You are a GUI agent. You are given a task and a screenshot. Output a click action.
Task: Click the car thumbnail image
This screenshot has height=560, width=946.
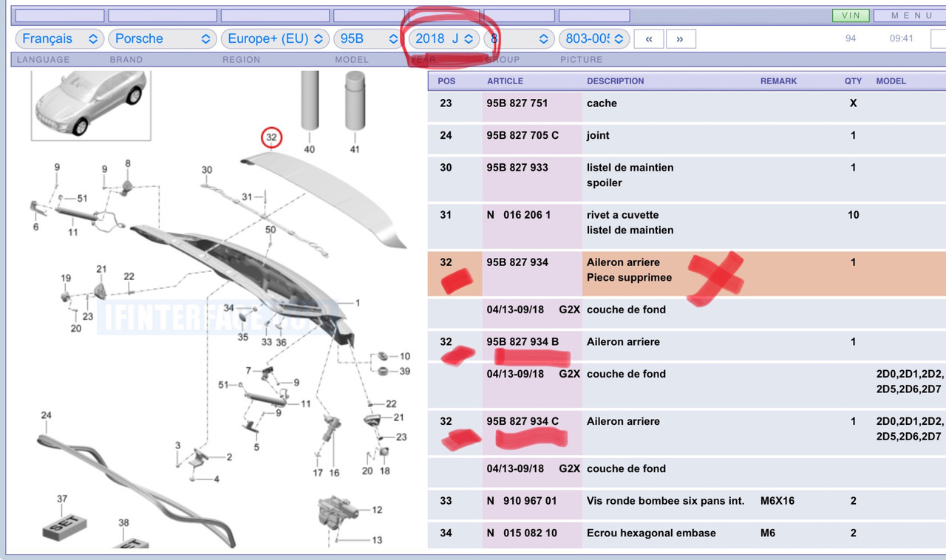tap(91, 106)
